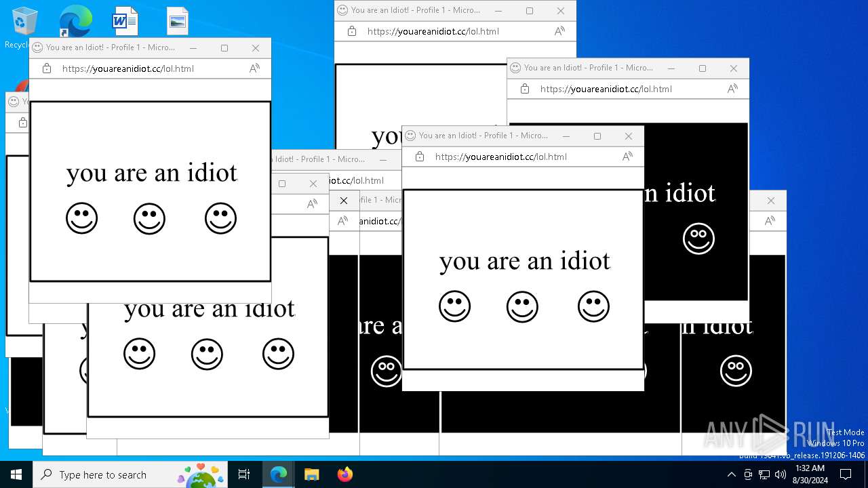Click the address bar URL in the center front window
The image size is (868, 488).
[501, 157]
